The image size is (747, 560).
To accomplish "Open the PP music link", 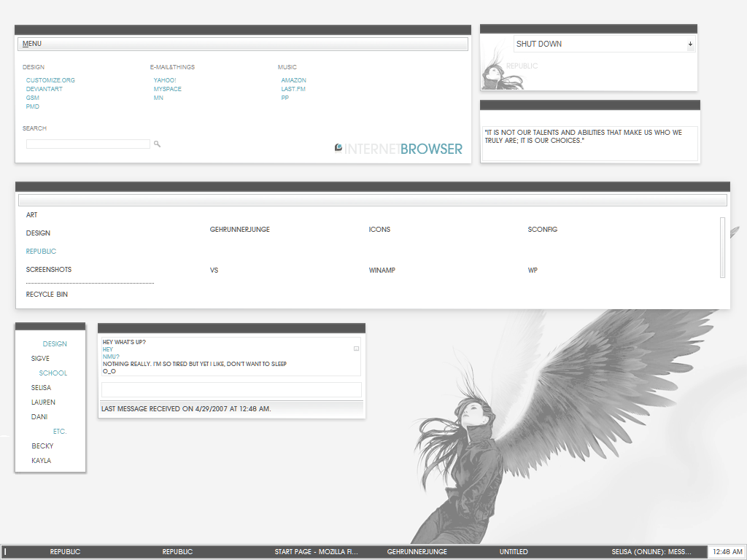I will 285,98.
